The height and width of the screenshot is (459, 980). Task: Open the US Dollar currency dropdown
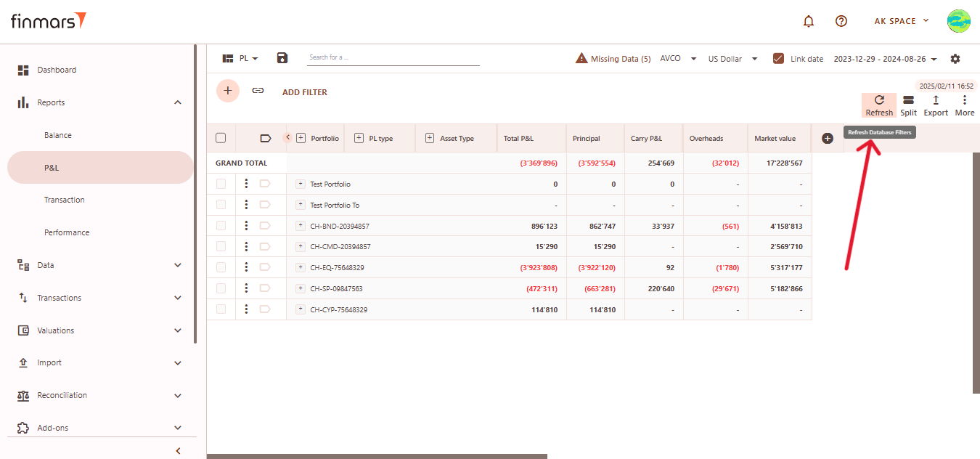click(x=732, y=59)
